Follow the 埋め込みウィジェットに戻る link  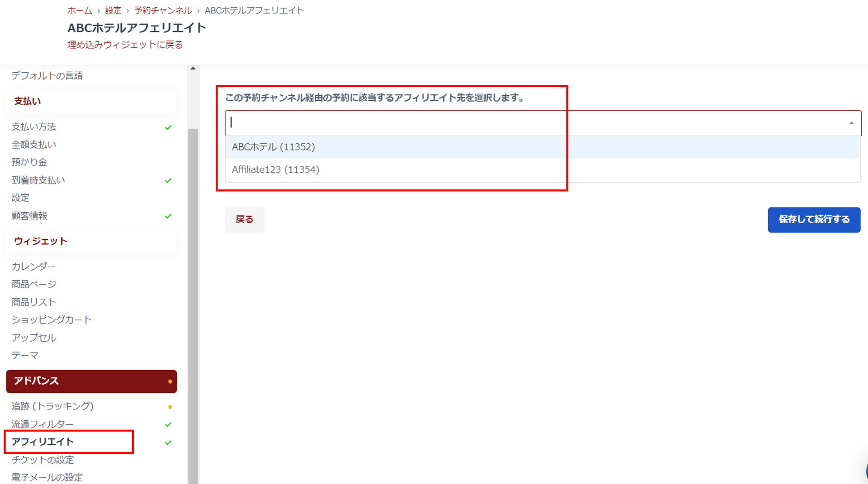pos(125,45)
